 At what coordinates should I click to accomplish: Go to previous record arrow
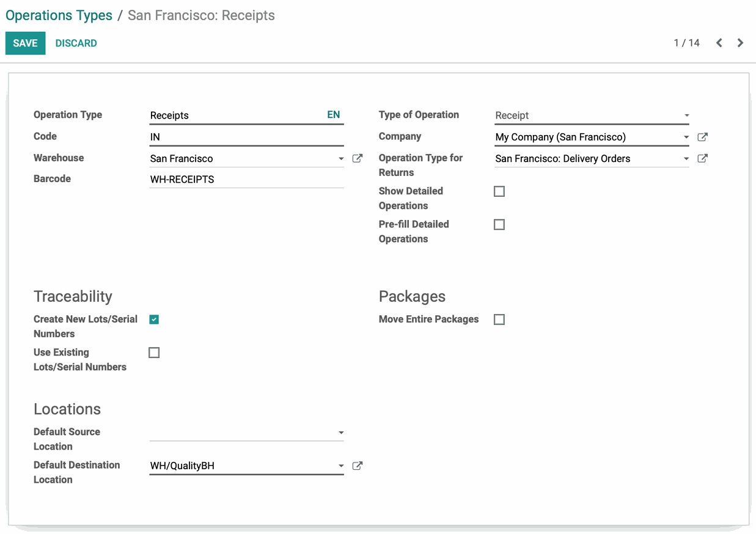pyautogui.click(x=719, y=43)
